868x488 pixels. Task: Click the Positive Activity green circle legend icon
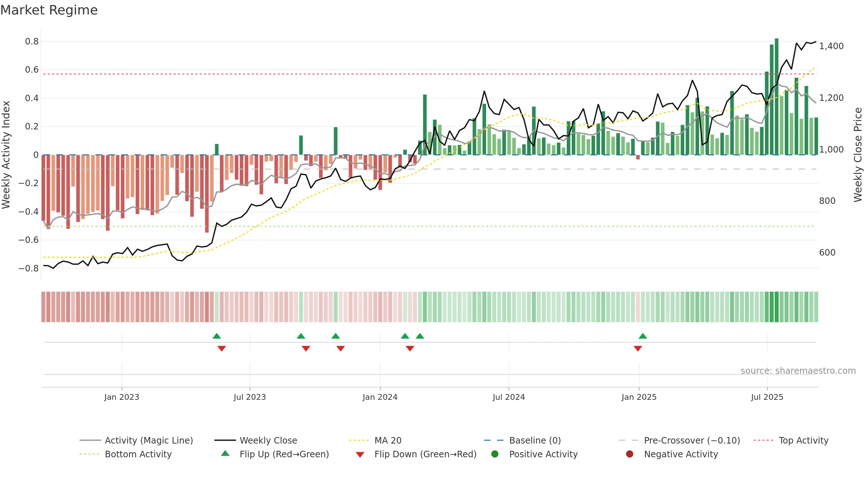(x=495, y=454)
